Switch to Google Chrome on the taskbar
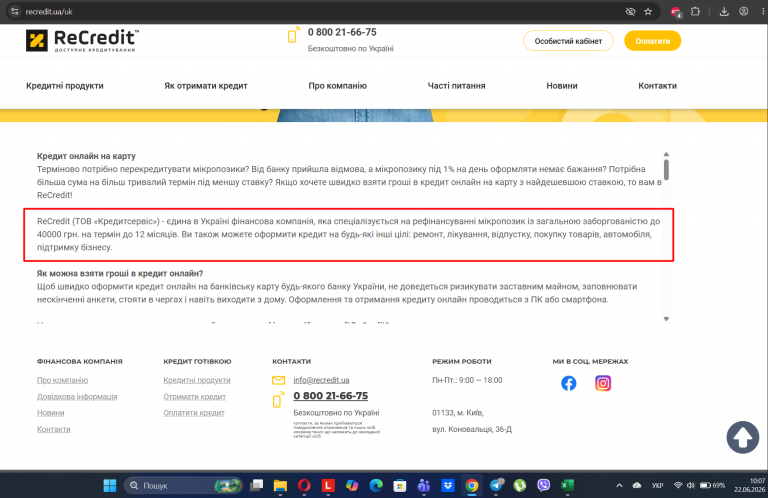Image resolution: width=768 pixels, height=498 pixels. coord(472,485)
